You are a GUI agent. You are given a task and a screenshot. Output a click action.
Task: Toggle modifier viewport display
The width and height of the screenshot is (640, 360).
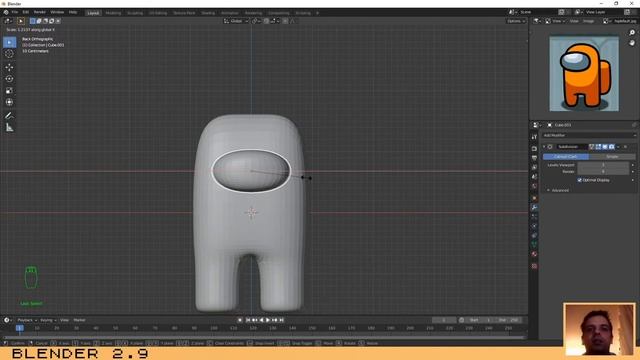tap(605, 147)
